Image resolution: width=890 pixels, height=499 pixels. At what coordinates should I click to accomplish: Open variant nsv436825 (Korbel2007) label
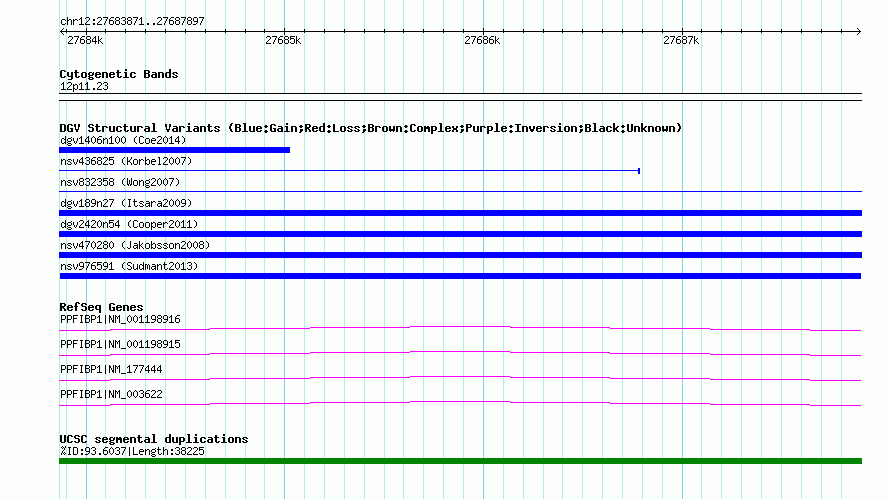point(126,161)
